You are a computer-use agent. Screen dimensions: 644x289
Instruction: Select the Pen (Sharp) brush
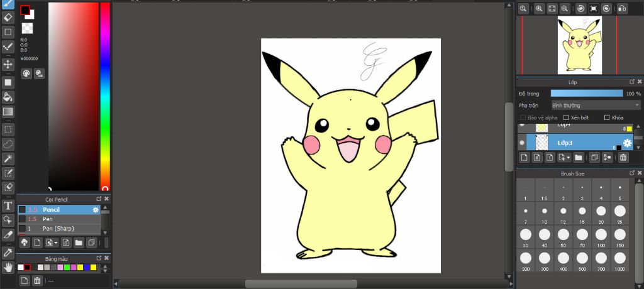tap(58, 229)
